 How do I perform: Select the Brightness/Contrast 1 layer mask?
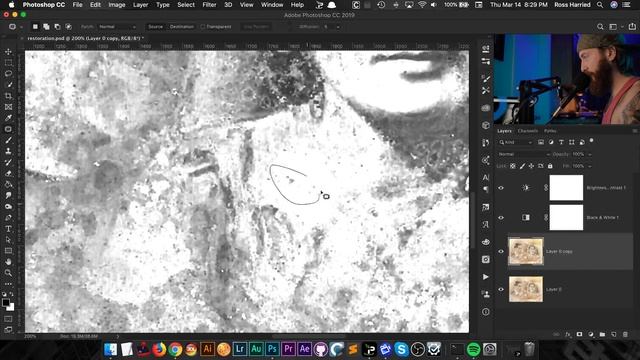(566, 188)
